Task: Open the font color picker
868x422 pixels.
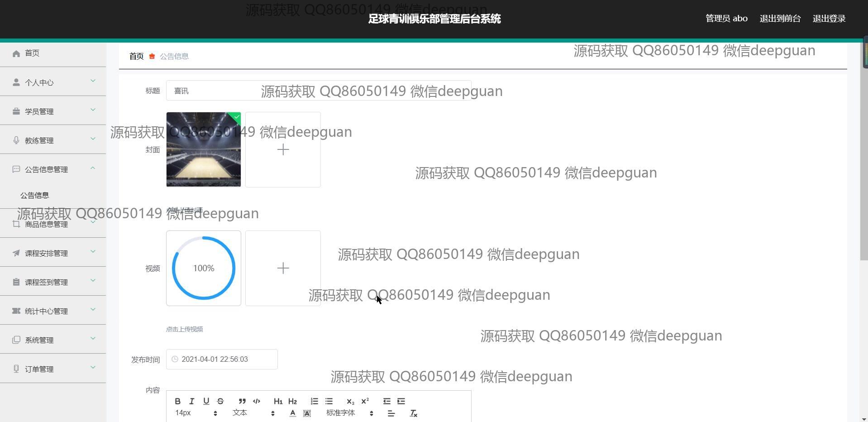Action: click(x=293, y=413)
